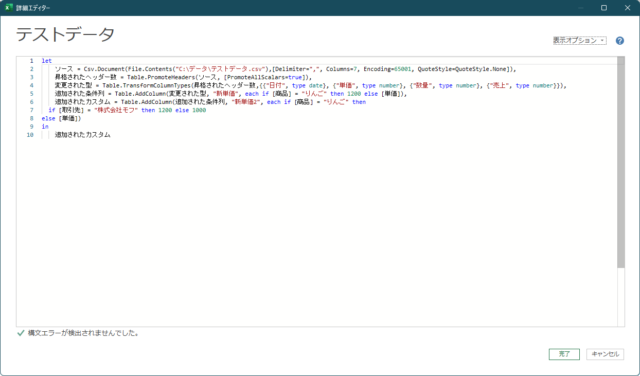Click the blue help question mark icon
Viewport: 640px width, 376px height.
(620, 41)
